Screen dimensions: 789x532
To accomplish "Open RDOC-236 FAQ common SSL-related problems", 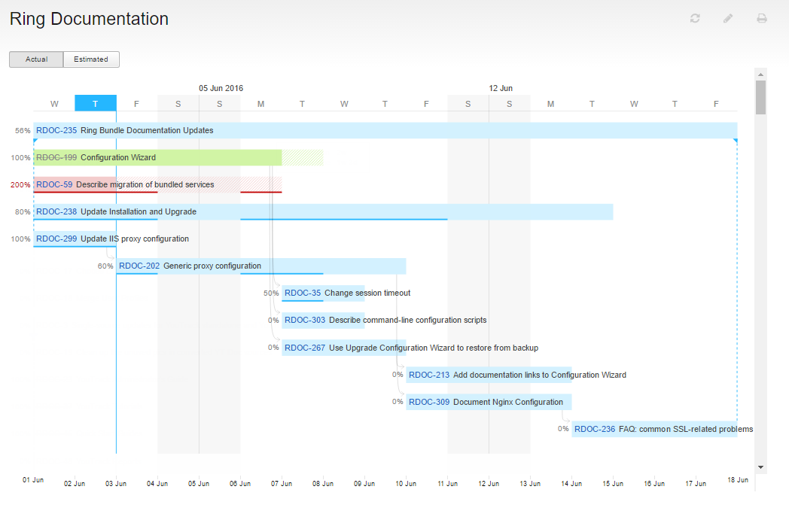I will pos(594,429).
